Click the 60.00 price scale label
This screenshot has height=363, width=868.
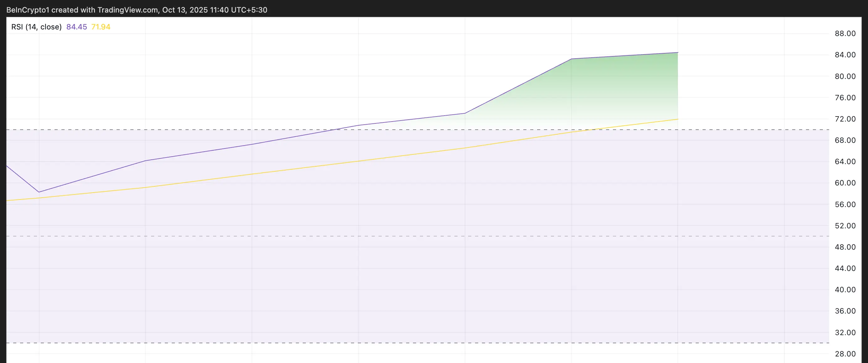[845, 183]
